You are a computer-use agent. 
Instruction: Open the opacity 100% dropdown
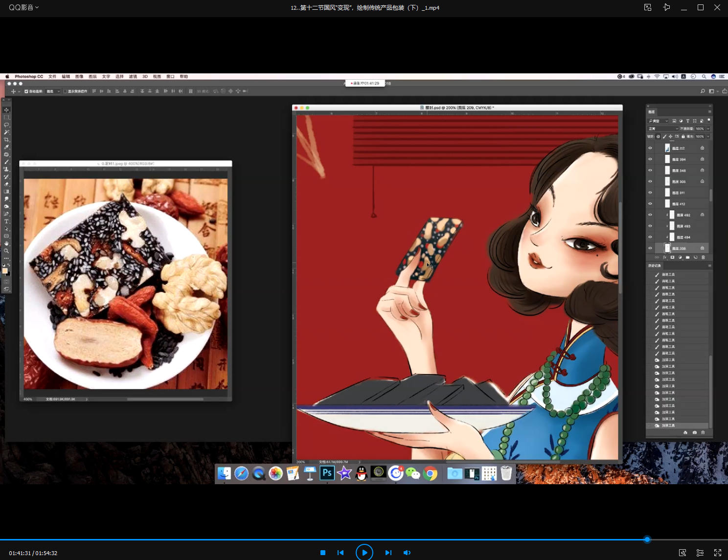tap(708, 129)
